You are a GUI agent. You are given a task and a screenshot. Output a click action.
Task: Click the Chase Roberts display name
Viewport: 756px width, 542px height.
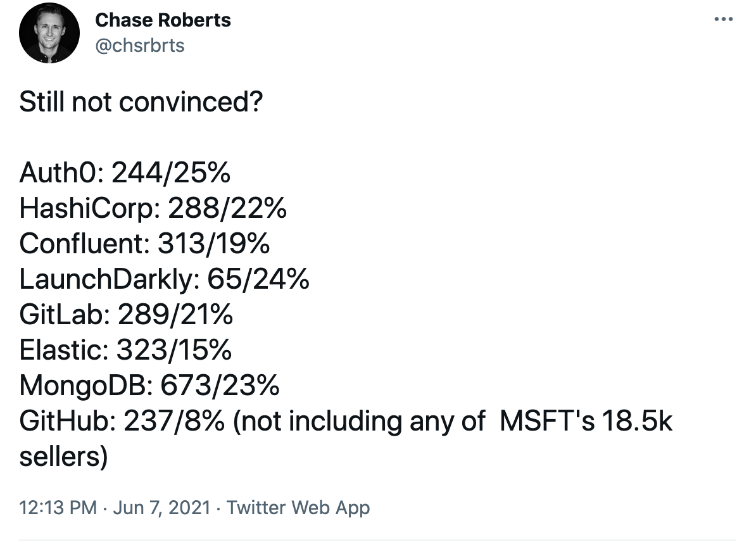pos(163,20)
